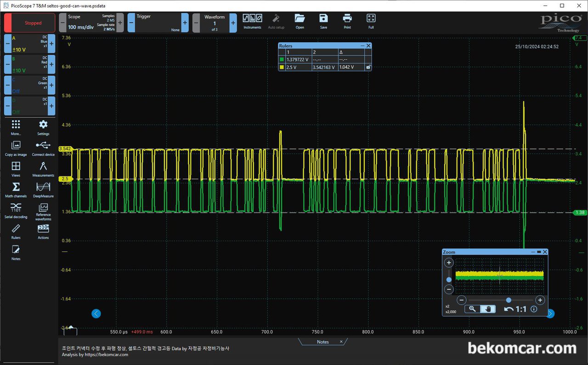Open the Views layout tool

[x=16, y=169]
